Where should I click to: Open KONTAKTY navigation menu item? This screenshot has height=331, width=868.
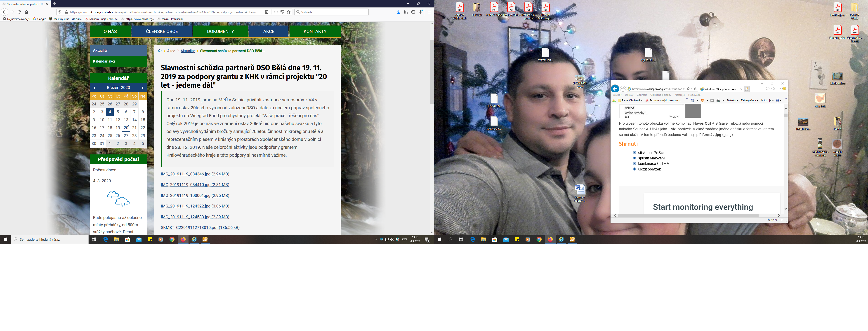pyautogui.click(x=315, y=31)
